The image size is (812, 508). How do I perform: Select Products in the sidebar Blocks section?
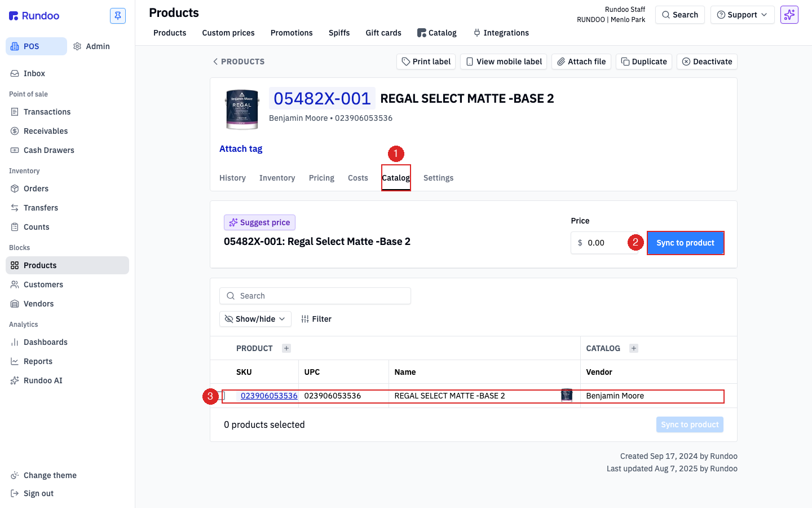[68, 265]
